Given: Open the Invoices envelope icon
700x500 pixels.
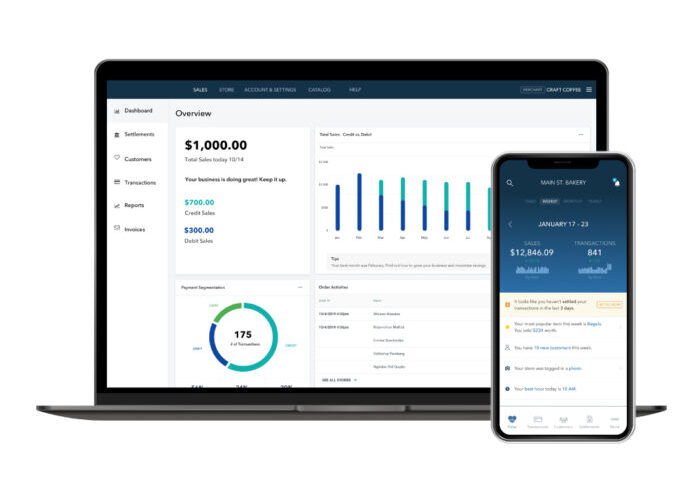Looking at the screenshot, I should pyautogui.click(x=117, y=228).
